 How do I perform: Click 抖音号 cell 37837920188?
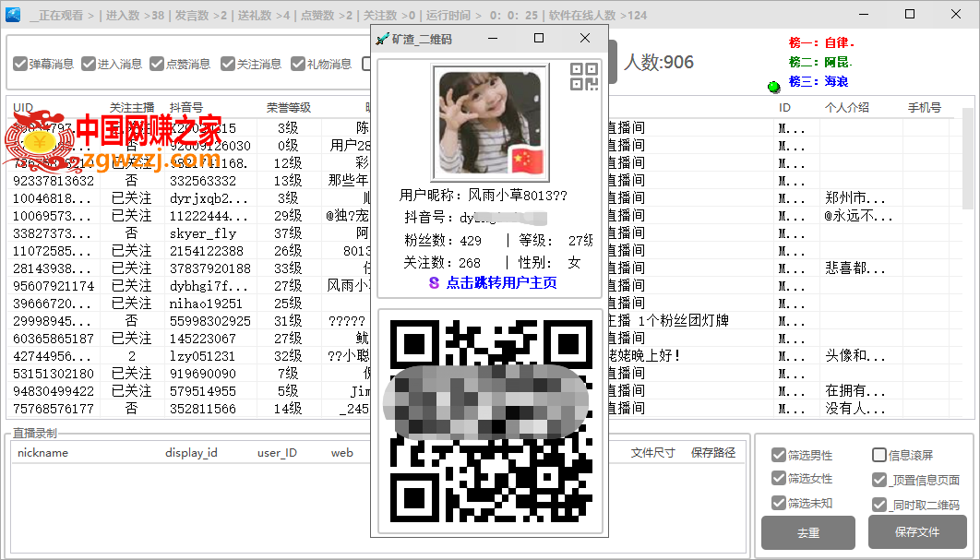pos(210,268)
